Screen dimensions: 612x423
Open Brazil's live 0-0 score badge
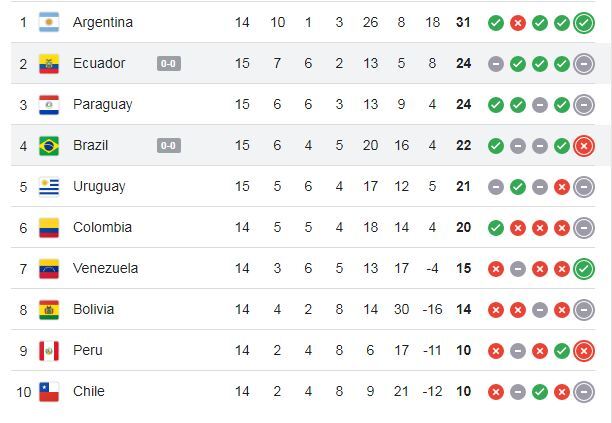(x=169, y=146)
